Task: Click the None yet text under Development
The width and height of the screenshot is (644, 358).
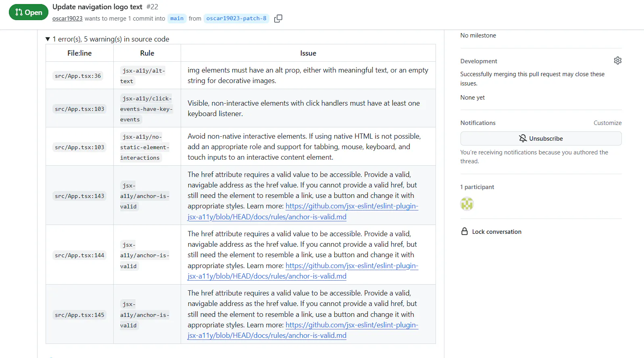Action: [473, 98]
